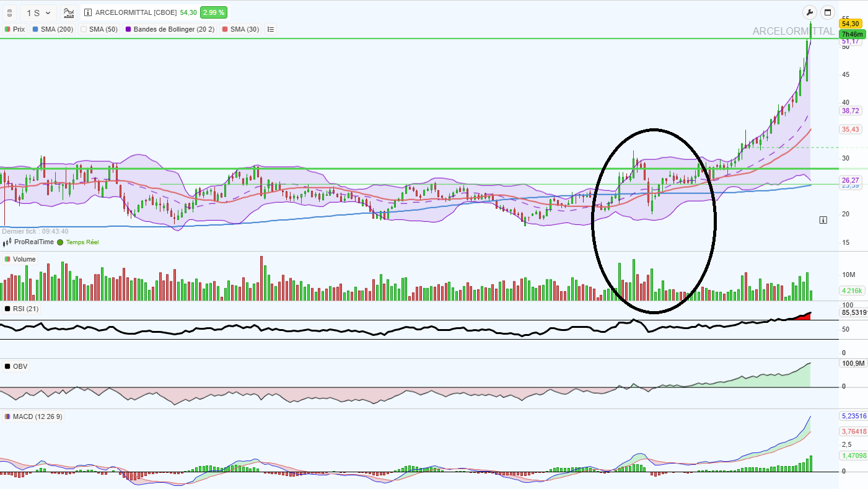Click the ARCELORMITTAL [CBOE] instrument name
The height and width of the screenshot is (489, 868).
[x=136, y=12]
